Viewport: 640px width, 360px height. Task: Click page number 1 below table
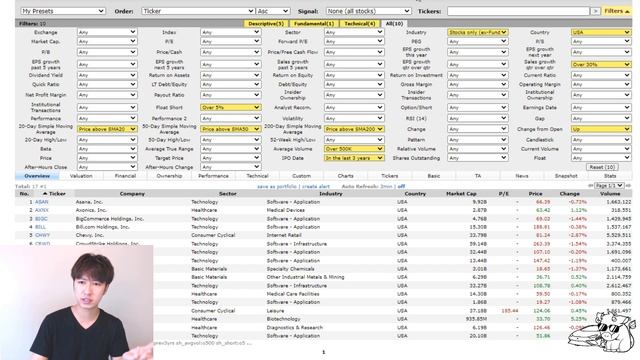[x=324, y=352]
